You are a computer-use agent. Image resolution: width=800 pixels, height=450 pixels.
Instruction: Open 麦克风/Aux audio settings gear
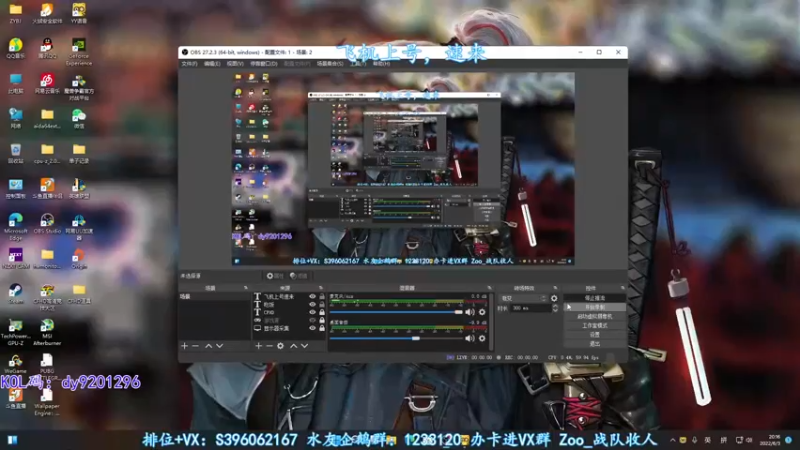[482, 312]
